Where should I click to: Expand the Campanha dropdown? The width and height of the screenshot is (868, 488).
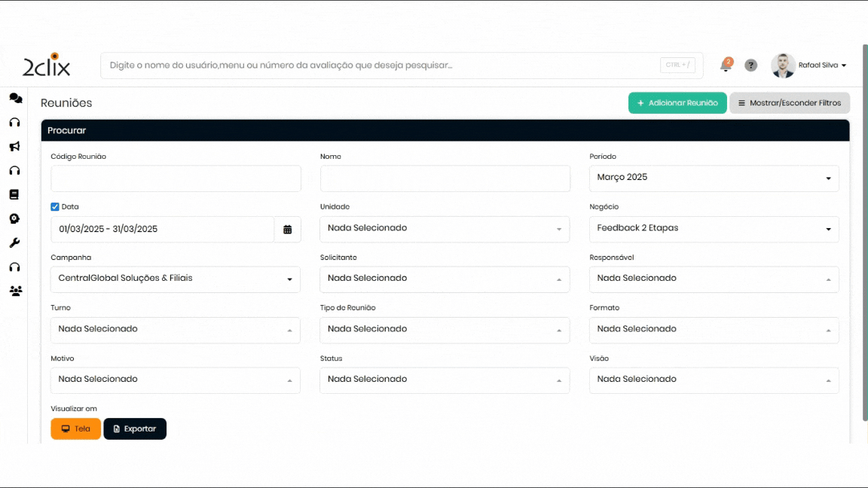(x=175, y=279)
